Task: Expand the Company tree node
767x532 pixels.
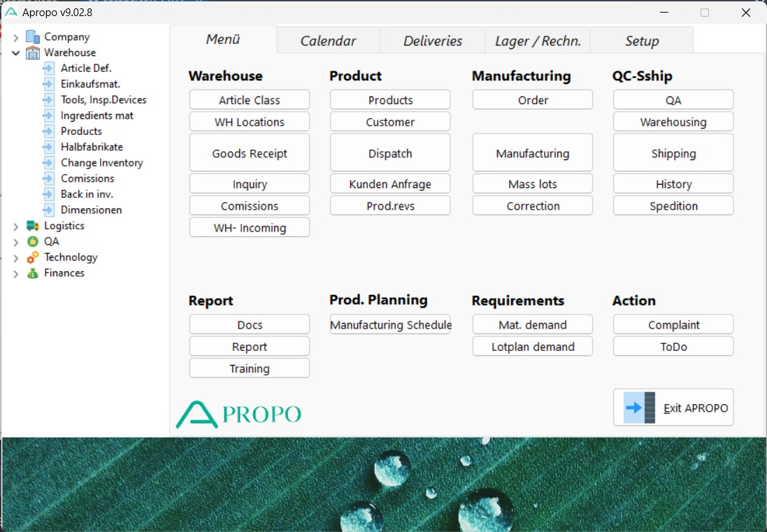Action: click(16, 37)
